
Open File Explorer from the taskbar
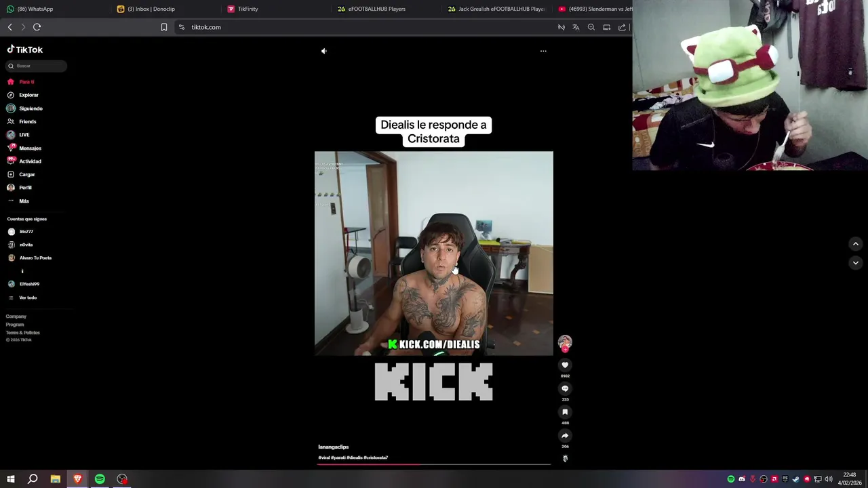56,479
